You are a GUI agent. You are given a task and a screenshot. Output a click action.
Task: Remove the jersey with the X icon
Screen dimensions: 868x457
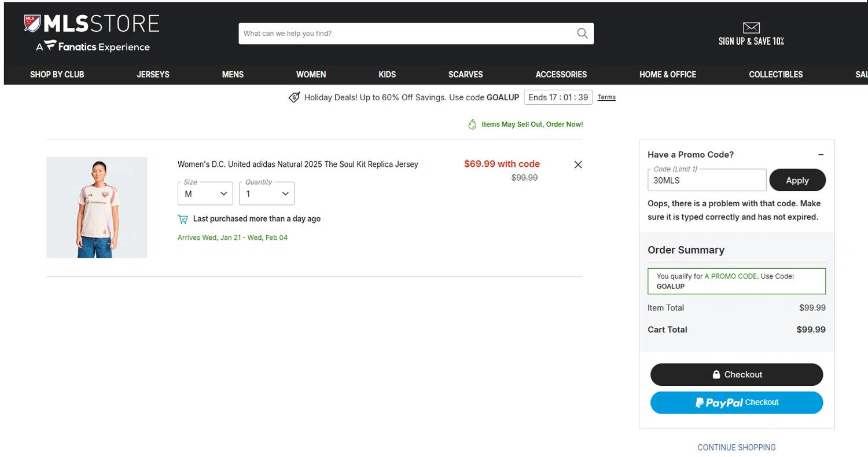[x=578, y=164]
